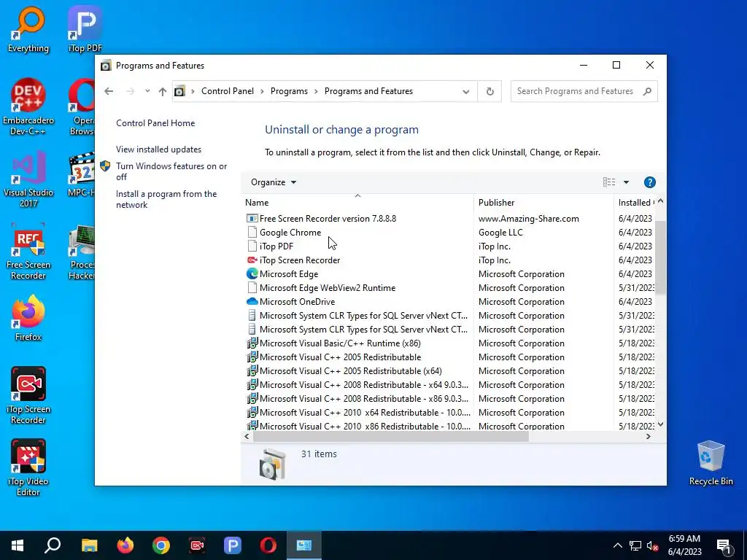Sort by the Installed On column header

636,203
